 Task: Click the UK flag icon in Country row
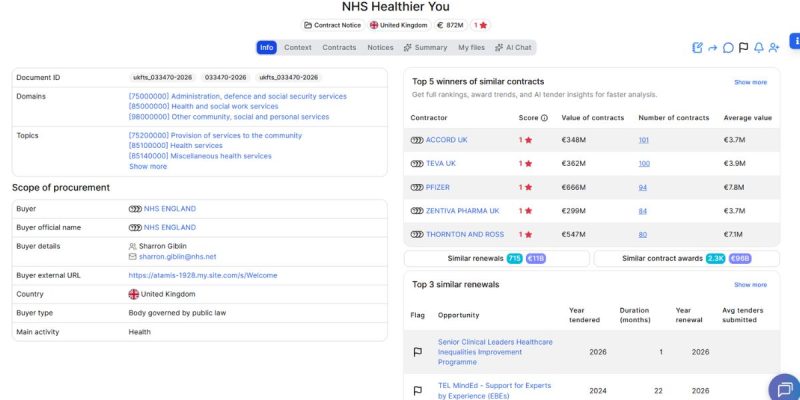[x=134, y=294]
